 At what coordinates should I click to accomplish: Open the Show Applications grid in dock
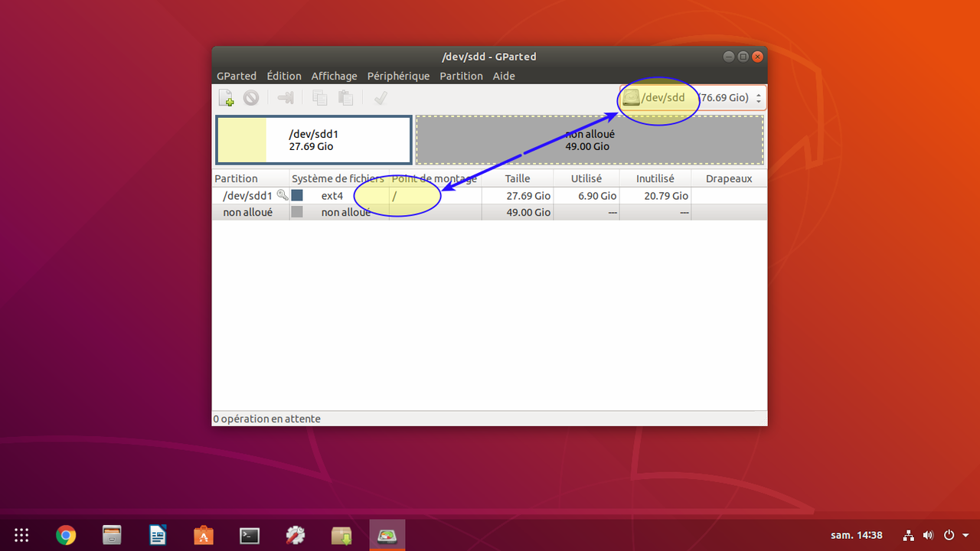(21, 535)
